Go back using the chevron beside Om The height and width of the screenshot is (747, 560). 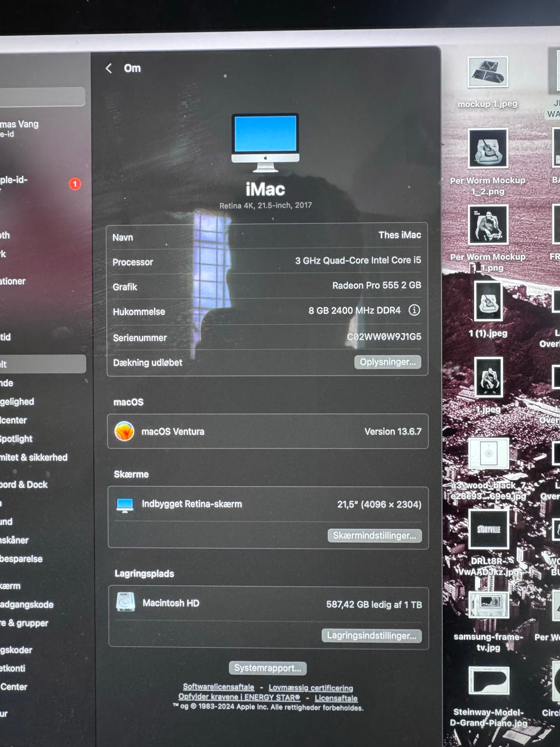[x=108, y=68]
